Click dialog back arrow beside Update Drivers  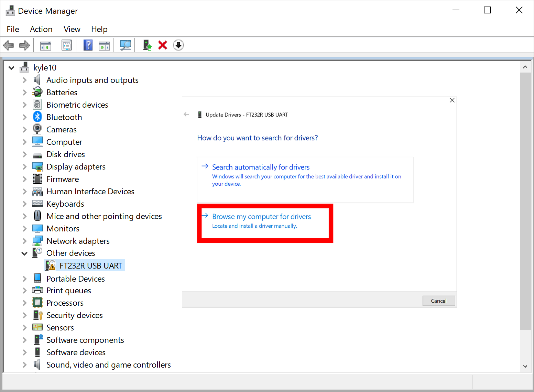pos(186,115)
